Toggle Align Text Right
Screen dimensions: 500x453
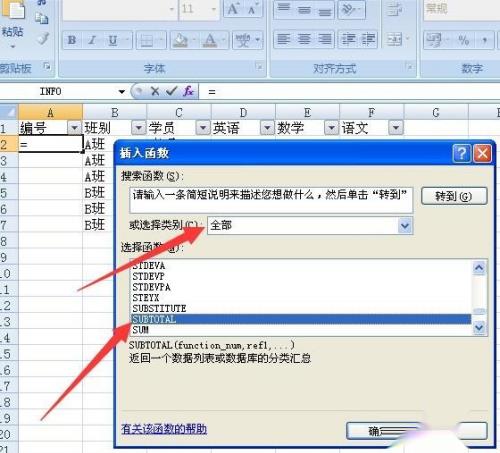(324, 39)
